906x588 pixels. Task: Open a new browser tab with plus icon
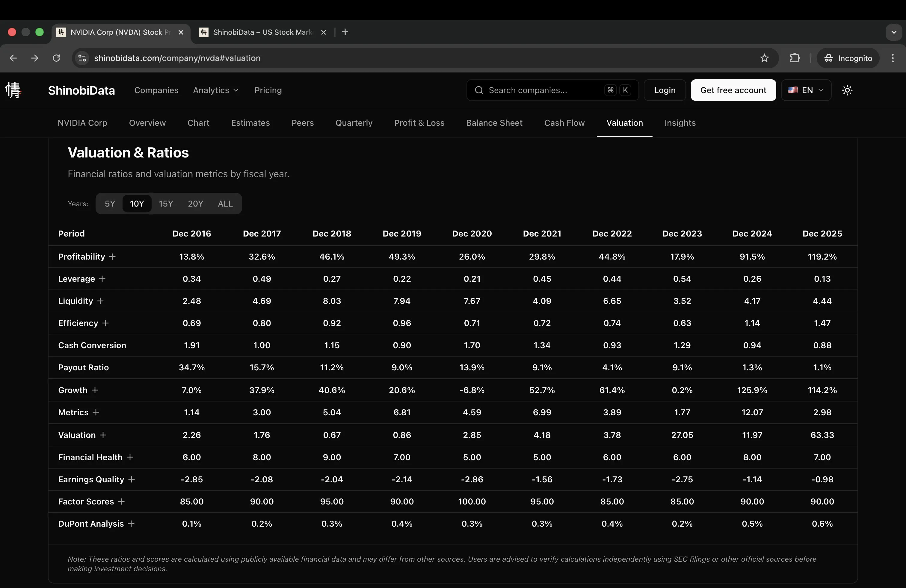(x=345, y=32)
